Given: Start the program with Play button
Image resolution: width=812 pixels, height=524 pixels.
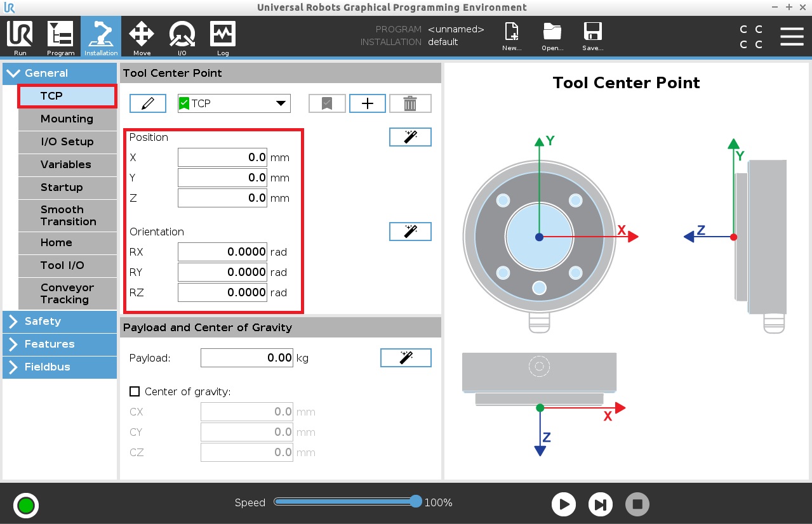Looking at the screenshot, I should point(564,504).
